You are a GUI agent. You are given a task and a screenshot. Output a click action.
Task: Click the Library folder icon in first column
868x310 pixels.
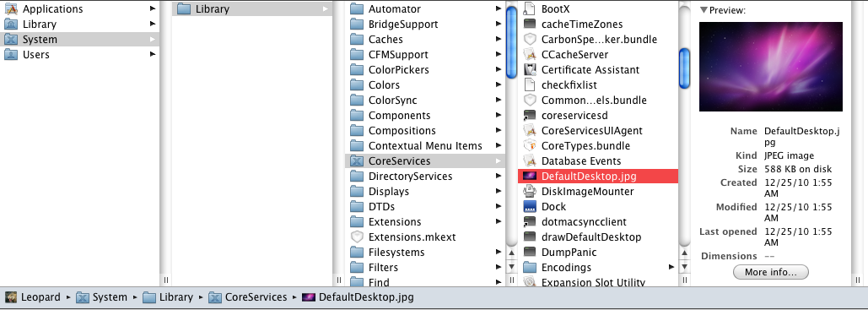11,24
